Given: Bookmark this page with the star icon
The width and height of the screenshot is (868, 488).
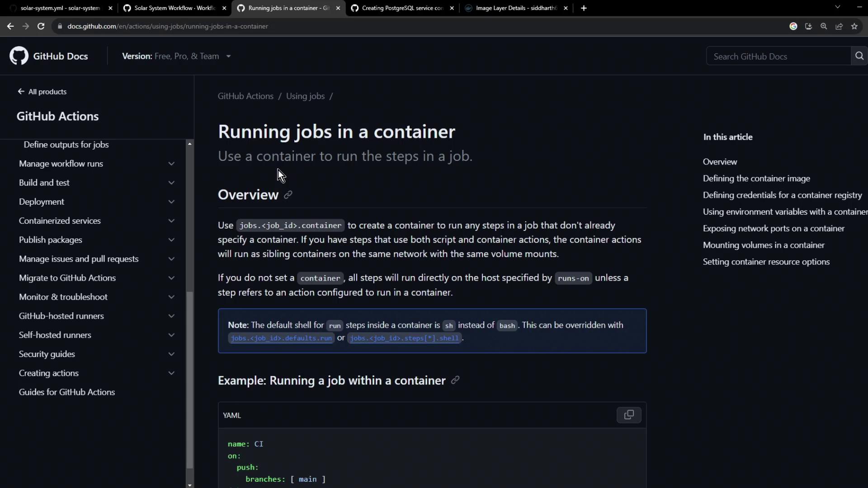Looking at the screenshot, I should pyautogui.click(x=854, y=26).
